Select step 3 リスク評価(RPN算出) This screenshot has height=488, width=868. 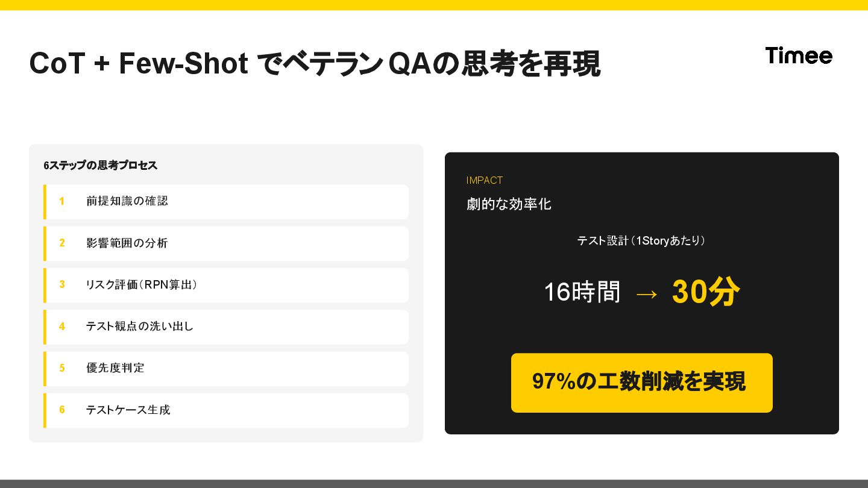tap(226, 285)
